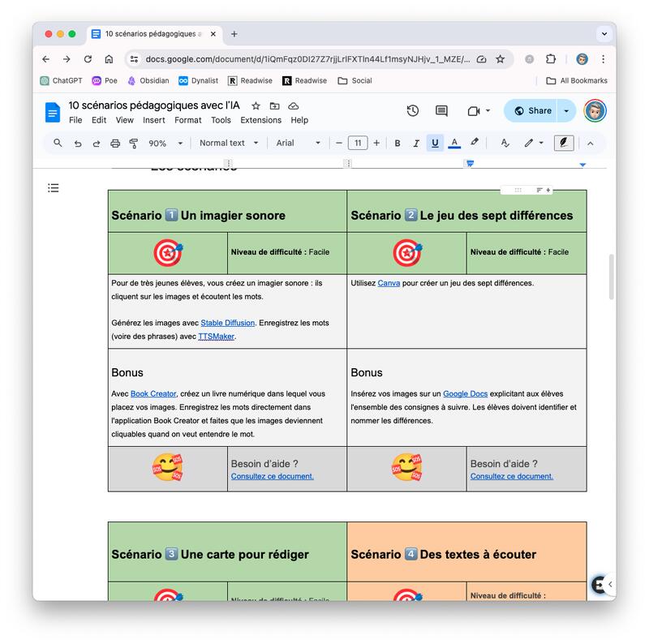Image resolution: width=649 pixels, height=644 pixels.
Task: Check cloud save status icon
Action: [x=294, y=106]
